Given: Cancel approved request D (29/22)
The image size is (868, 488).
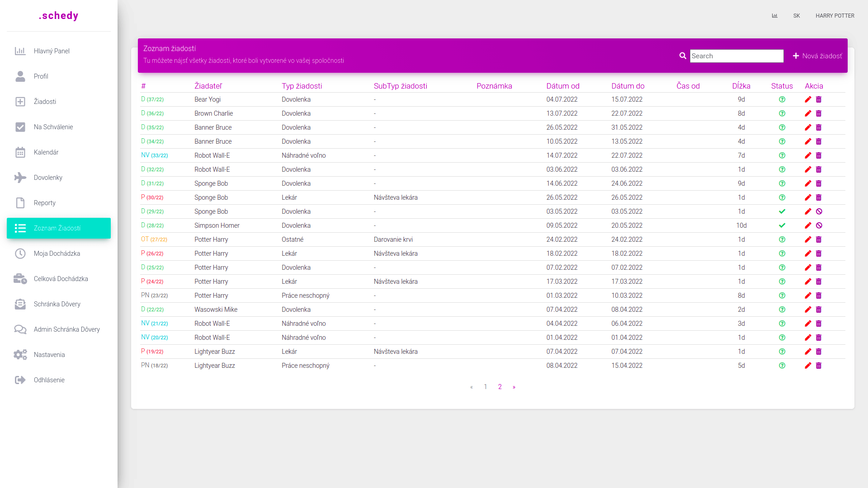Looking at the screenshot, I should 819,211.
